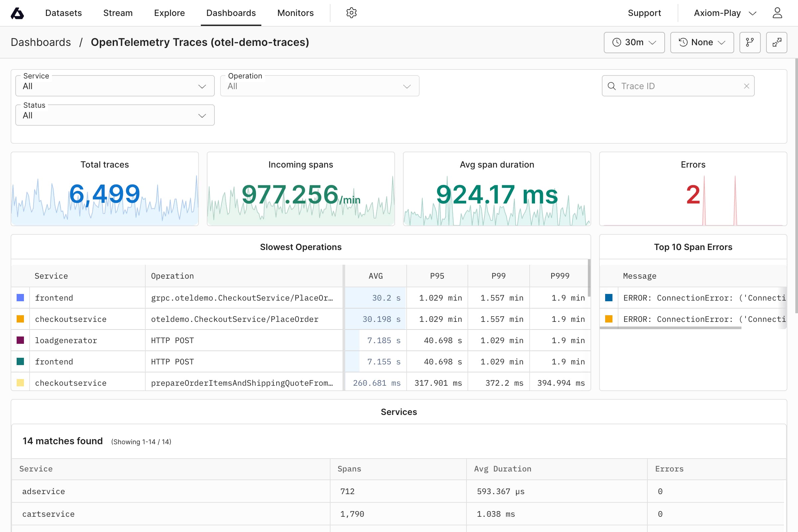798x532 pixels.
Task: Go to the Explore tab
Action: pyautogui.click(x=169, y=13)
